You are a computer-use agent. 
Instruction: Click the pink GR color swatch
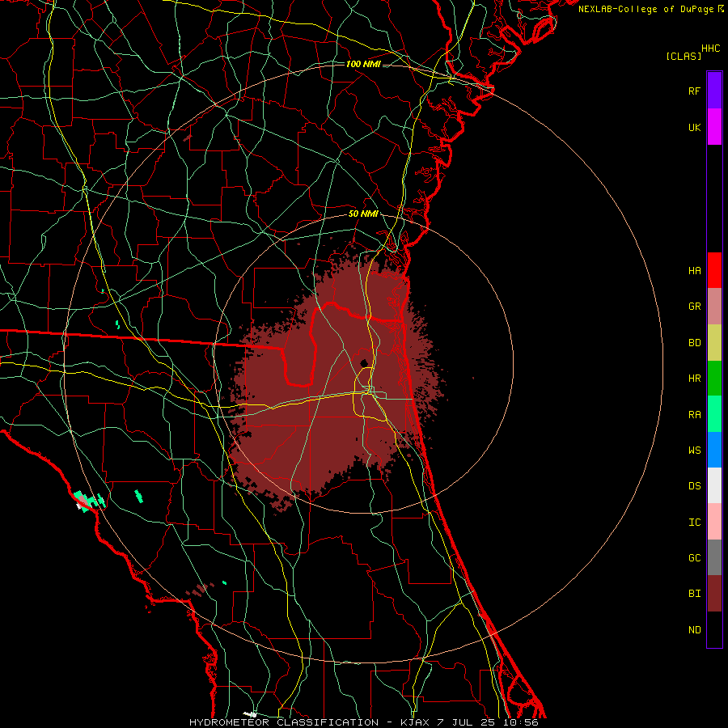pos(714,306)
